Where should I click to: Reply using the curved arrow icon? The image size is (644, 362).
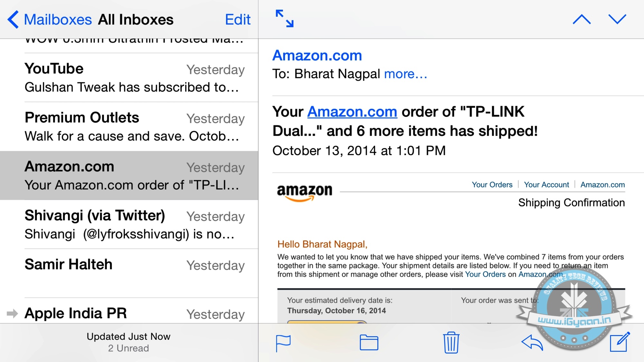[x=532, y=342]
